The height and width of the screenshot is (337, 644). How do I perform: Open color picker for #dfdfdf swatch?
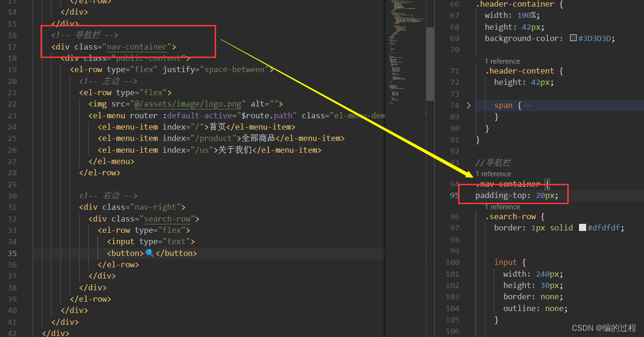pos(582,228)
